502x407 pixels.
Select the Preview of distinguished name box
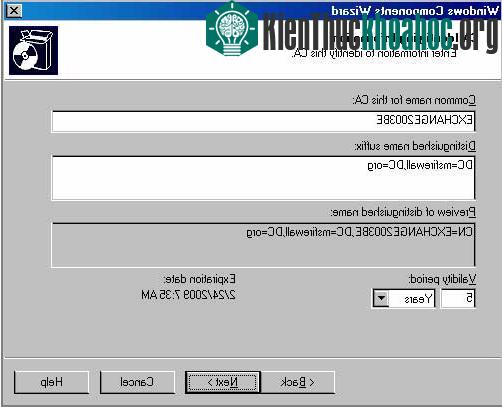[x=263, y=245]
